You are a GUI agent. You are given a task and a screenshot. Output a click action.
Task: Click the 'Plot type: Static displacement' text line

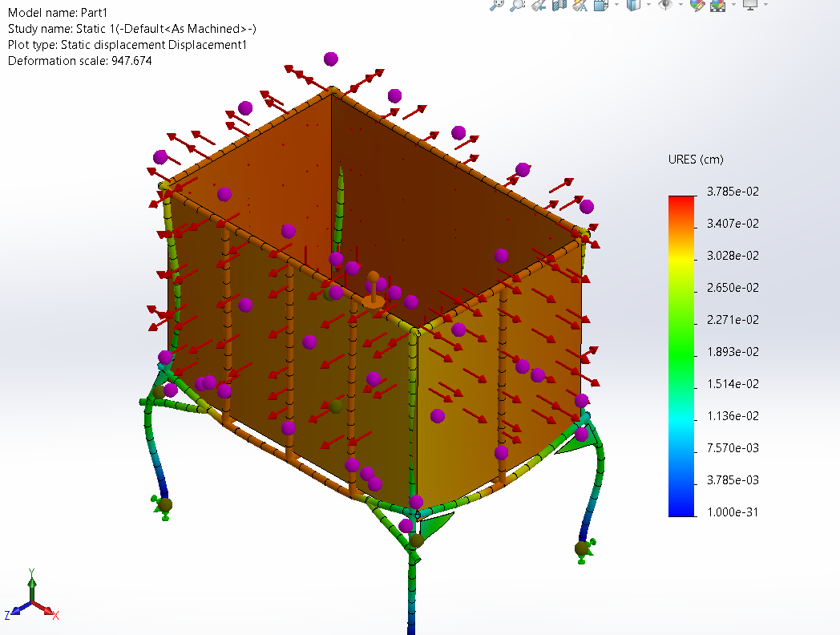[127, 45]
